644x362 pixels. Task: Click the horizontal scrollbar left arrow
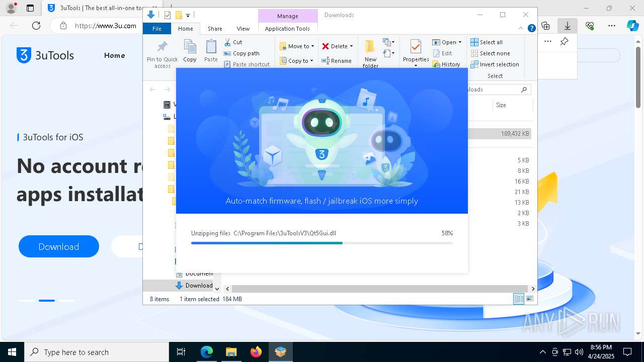(227, 289)
